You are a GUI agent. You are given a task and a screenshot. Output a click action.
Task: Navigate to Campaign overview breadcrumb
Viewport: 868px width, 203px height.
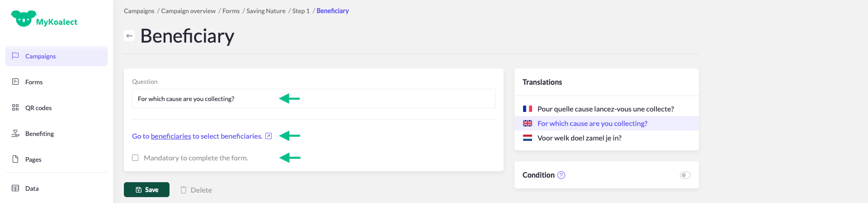(x=188, y=11)
